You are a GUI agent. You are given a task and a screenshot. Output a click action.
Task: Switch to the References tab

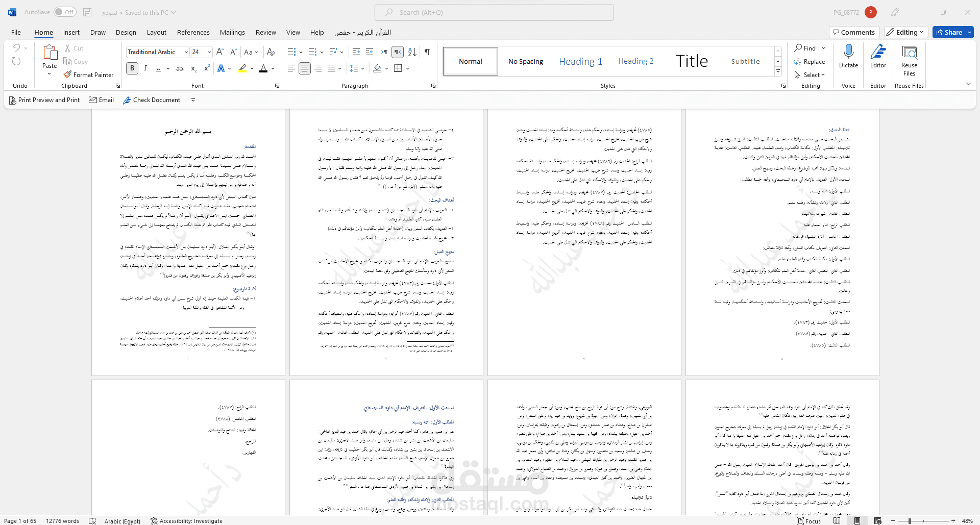click(x=193, y=32)
